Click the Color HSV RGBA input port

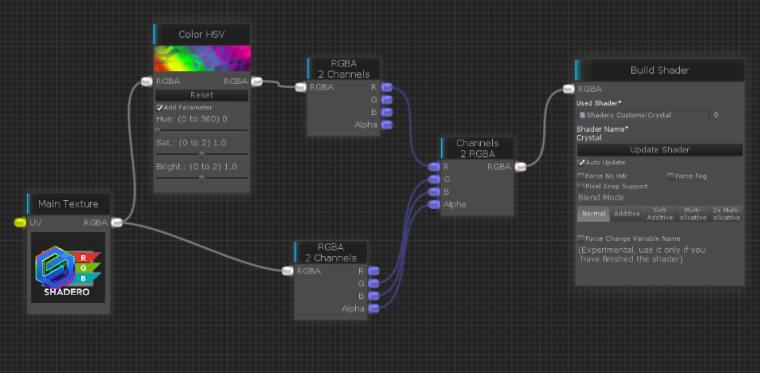(x=147, y=81)
